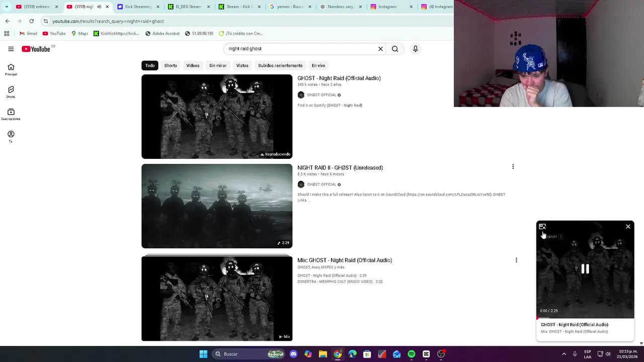The image size is (644, 362).
Task: Mute the playing YouTube tab via speaker icon
Action: coord(99,7)
